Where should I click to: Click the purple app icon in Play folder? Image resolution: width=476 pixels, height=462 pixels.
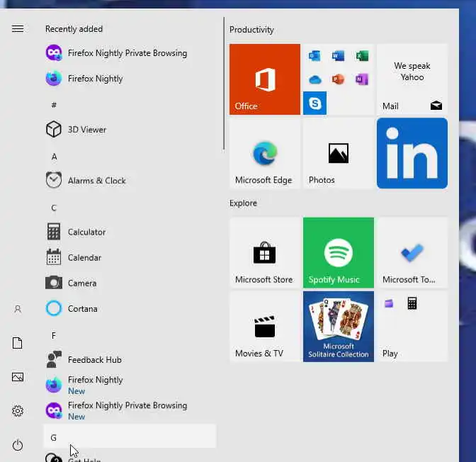pos(389,303)
